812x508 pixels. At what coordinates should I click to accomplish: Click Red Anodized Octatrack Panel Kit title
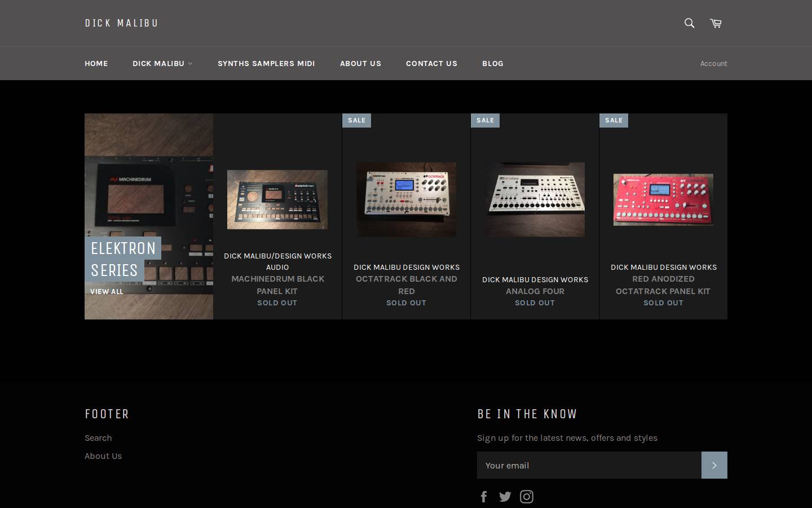663,285
